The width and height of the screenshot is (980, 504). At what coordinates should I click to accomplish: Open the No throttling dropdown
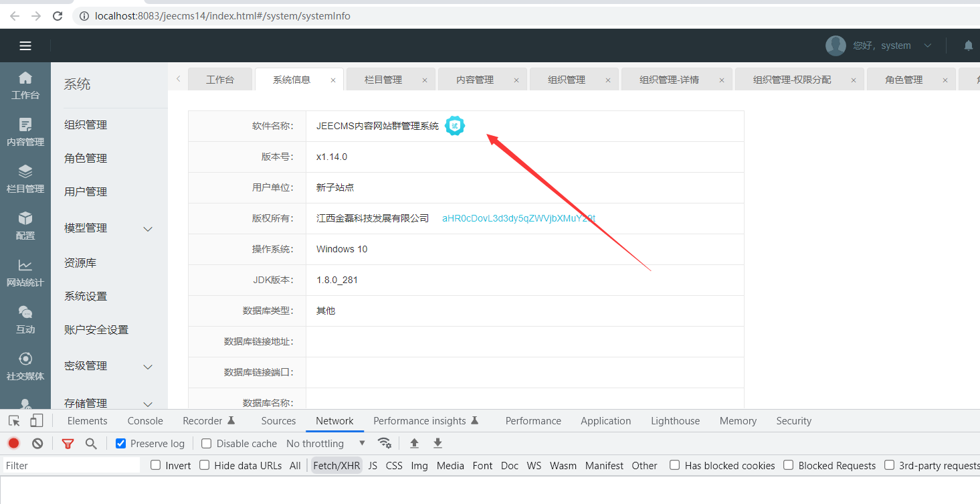(325, 444)
